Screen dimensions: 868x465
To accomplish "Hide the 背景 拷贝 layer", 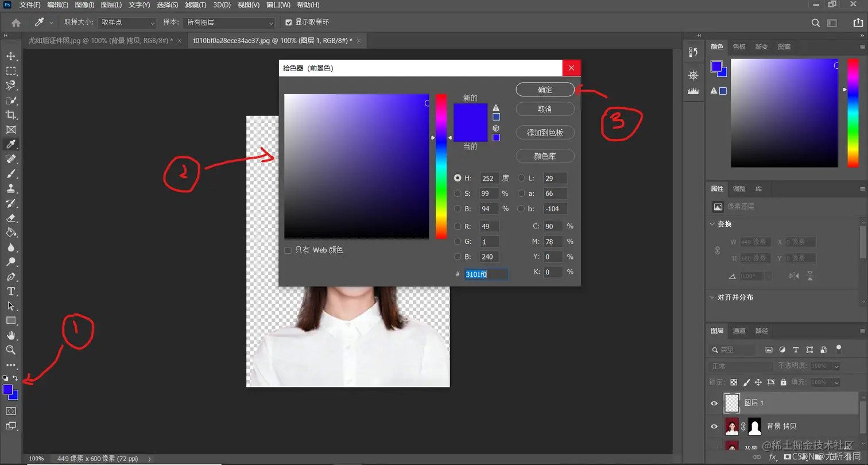I will (714, 426).
